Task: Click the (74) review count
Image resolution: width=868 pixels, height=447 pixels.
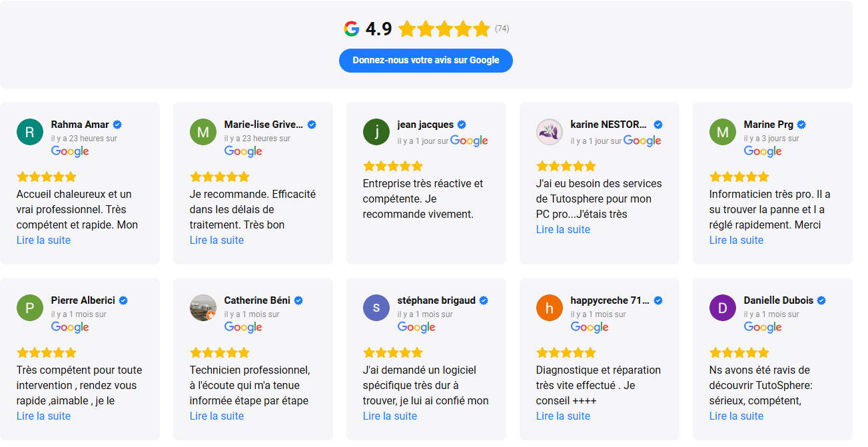Action: pyautogui.click(x=502, y=29)
